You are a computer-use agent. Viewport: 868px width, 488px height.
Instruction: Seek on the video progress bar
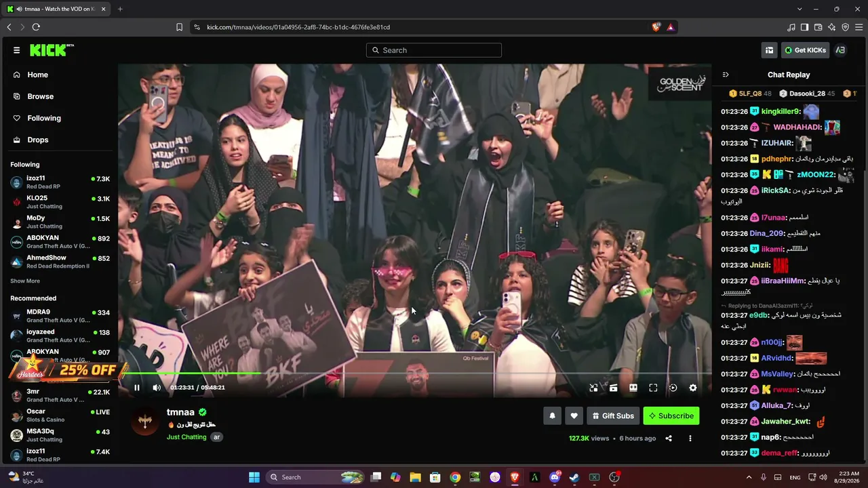click(415, 373)
